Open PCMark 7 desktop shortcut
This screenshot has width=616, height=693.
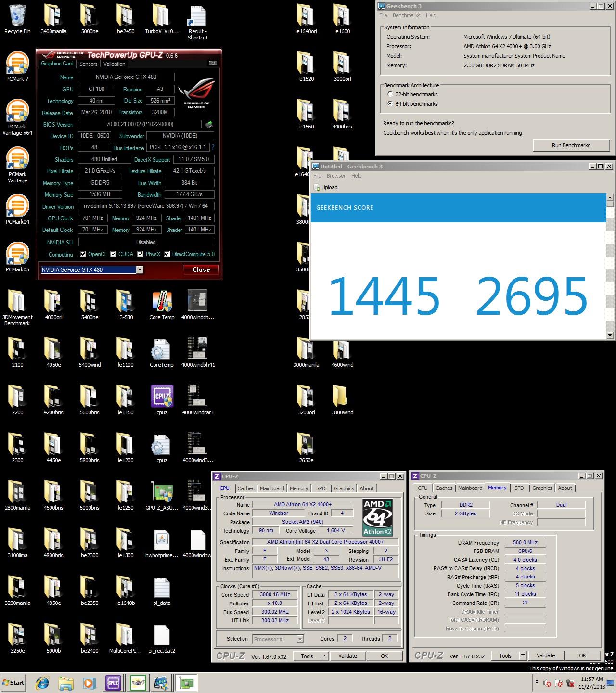[x=17, y=66]
